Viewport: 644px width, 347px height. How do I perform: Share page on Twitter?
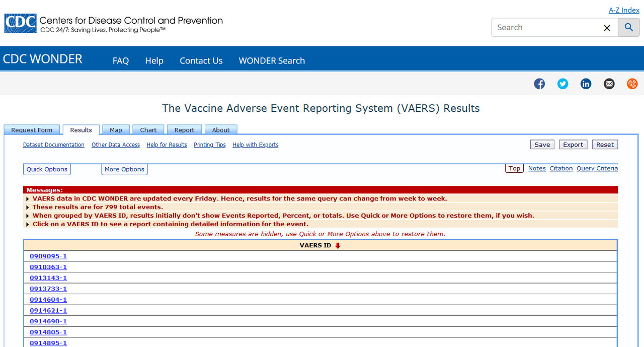pos(562,84)
